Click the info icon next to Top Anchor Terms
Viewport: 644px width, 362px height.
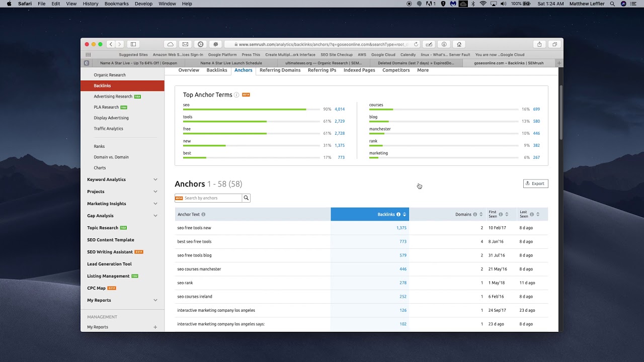coord(236,95)
